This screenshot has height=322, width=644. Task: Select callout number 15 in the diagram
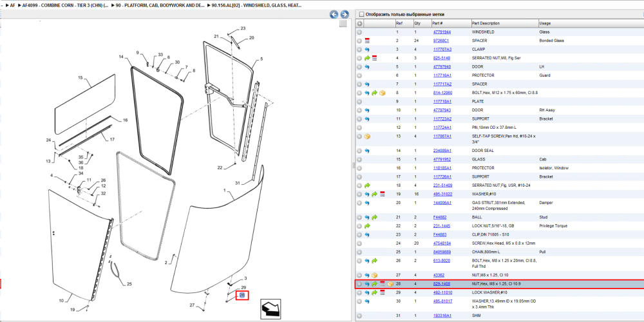click(80, 77)
